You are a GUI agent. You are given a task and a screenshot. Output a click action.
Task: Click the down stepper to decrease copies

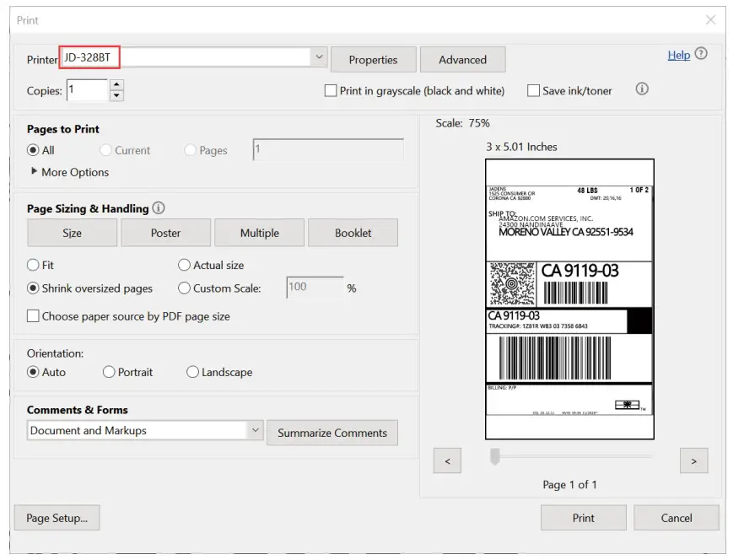[115, 94]
